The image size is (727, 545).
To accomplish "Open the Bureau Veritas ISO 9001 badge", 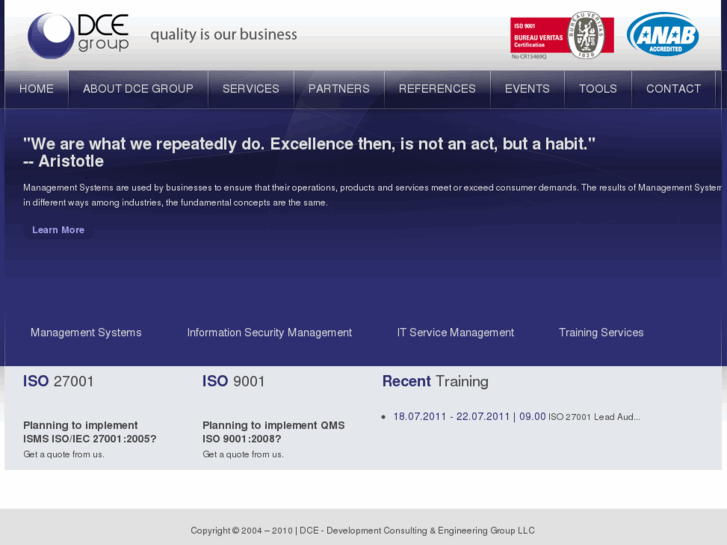I will 562,35.
